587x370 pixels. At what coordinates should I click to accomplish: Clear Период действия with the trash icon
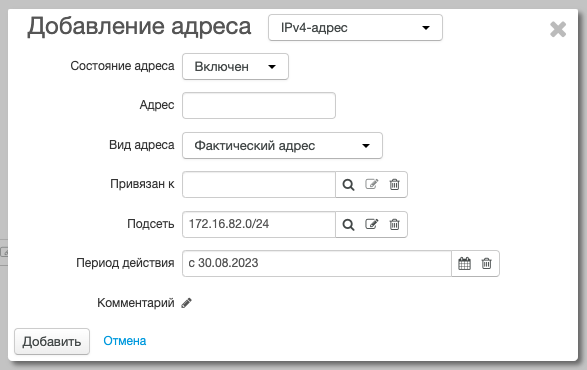pyautogui.click(x=486, y=263)
